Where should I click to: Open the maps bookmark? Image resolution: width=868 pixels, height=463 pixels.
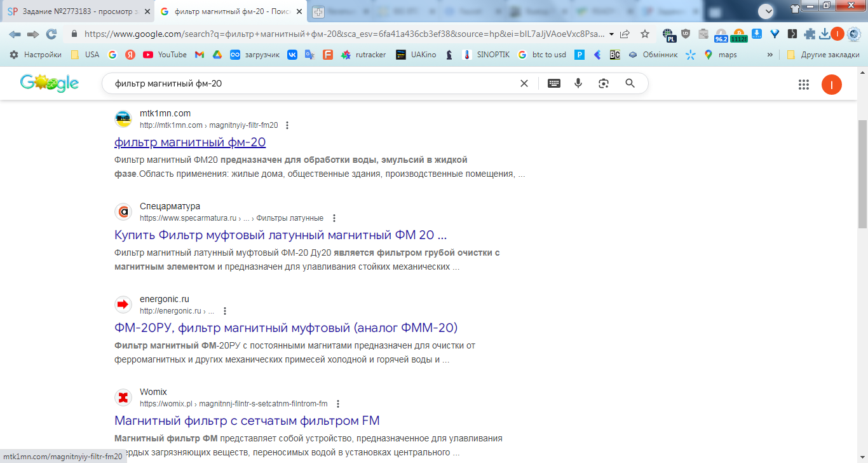click(x=720, y=55)
